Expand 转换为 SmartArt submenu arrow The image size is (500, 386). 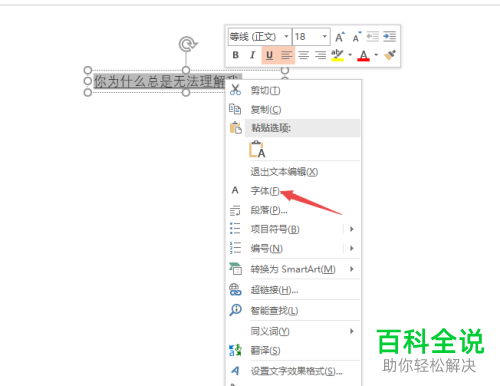pyautogui.click(x=352, y=269)
